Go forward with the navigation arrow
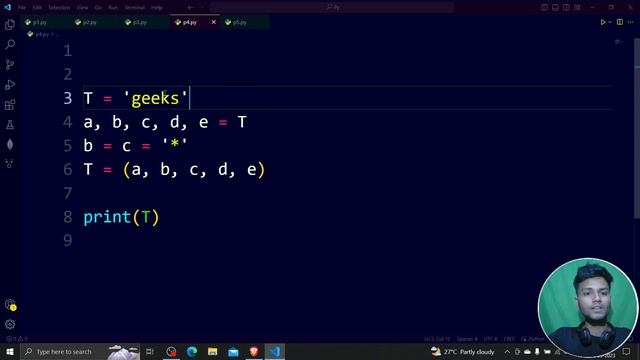Screen dimensions: 640x360 (202, 7)
